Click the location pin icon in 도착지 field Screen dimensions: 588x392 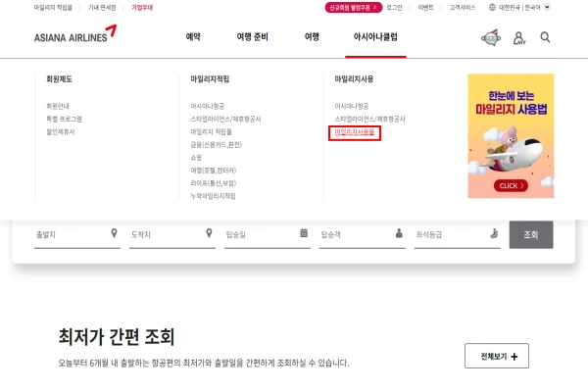[210, 233]
